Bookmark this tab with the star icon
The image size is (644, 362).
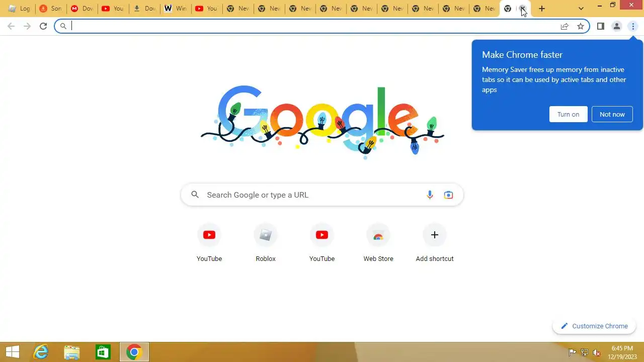point(581,26)
